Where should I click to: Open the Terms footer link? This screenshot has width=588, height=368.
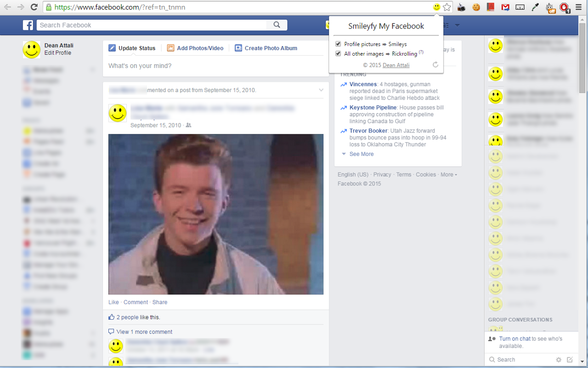point(404,174)
